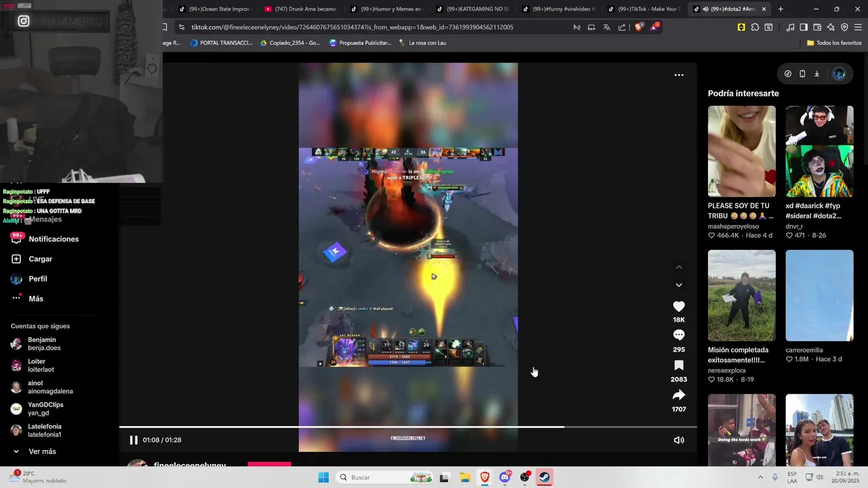
Task: Open the browser hamburger menu
Action: (858, 27)
